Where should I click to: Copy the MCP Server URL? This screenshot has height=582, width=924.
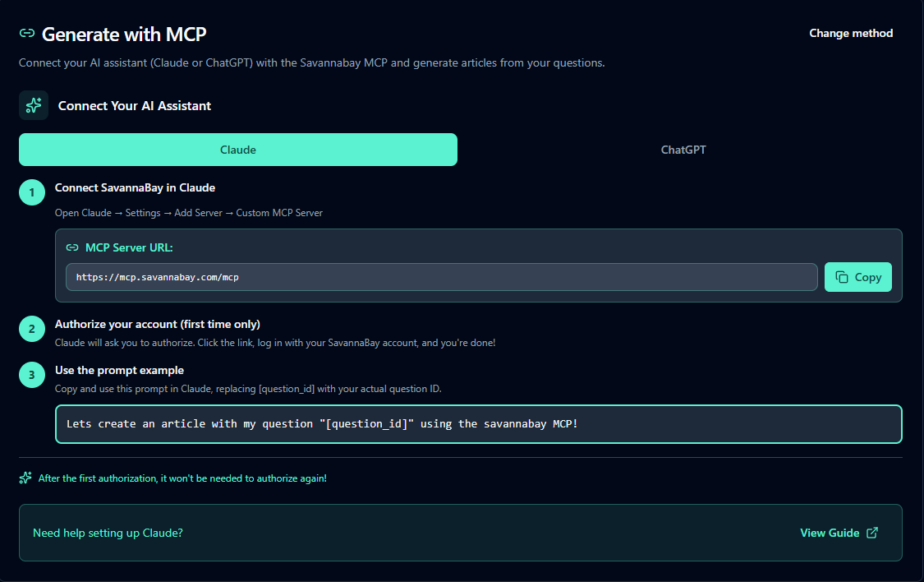[x=857, y=277]
